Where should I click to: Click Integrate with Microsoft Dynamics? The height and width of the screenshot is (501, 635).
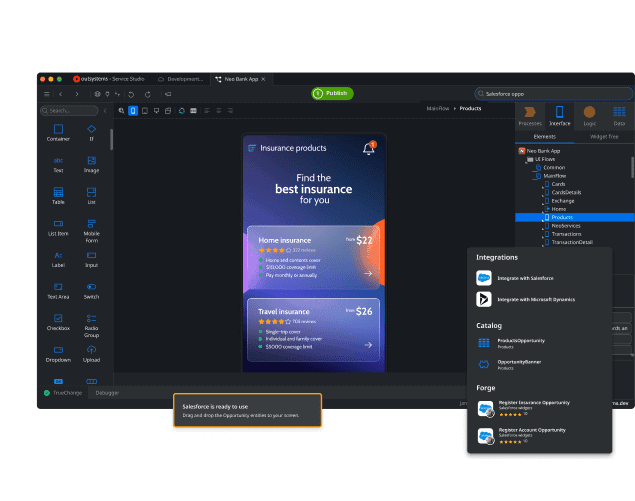pos(526,300)
